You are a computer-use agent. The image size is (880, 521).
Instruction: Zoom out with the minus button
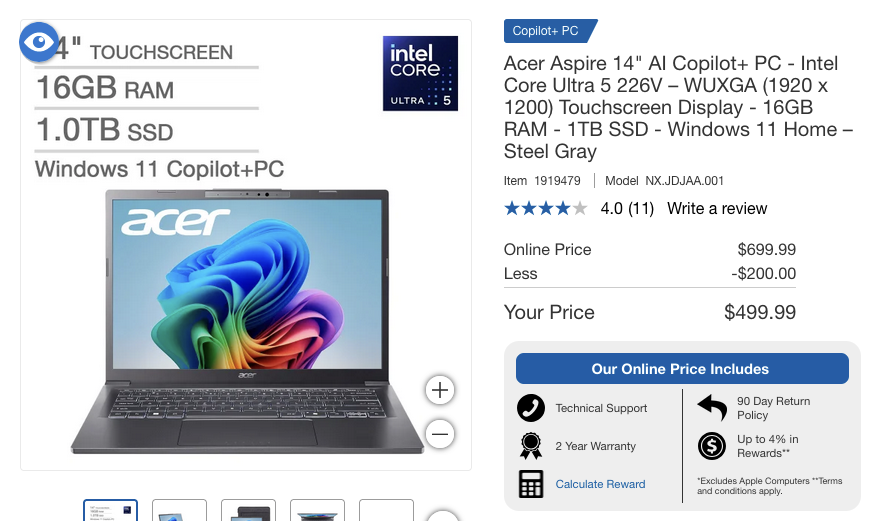click(x=439, y=434)
